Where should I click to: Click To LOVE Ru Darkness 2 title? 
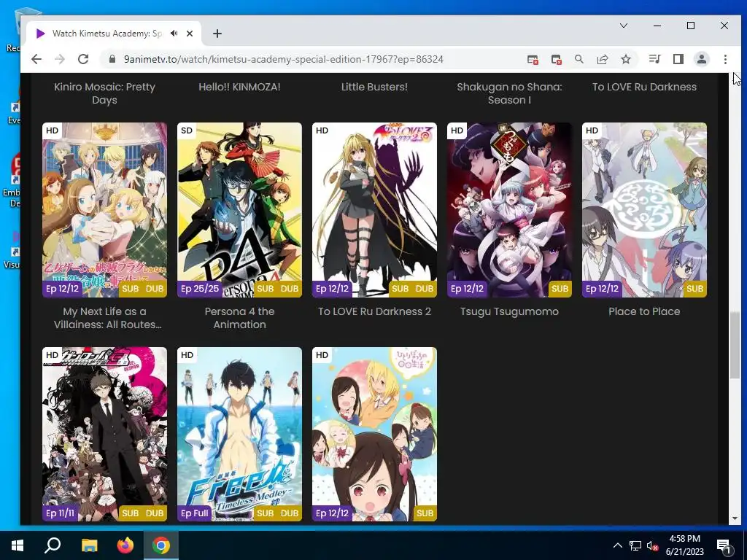tap(374, 311)
